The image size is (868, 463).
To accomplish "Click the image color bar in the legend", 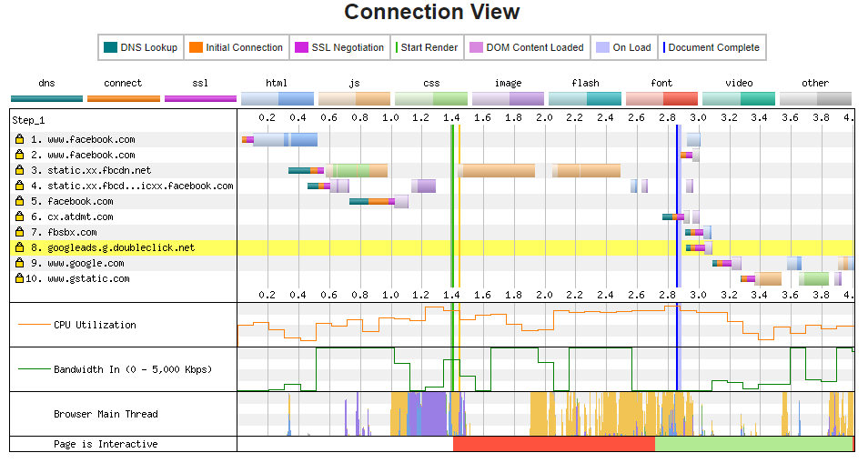I will (x=509, y=99).
